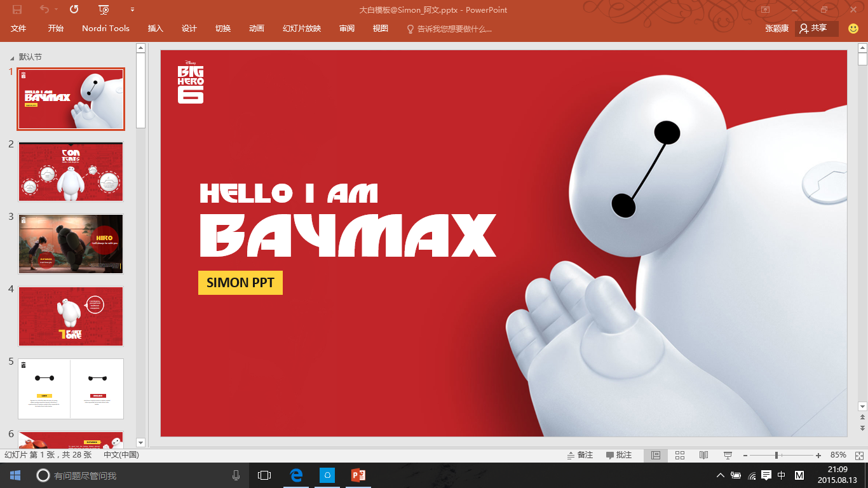This screenshot has width=868, height=488.
Task: Click the slide panel scroll-down arrow
Action: (141, 442)
